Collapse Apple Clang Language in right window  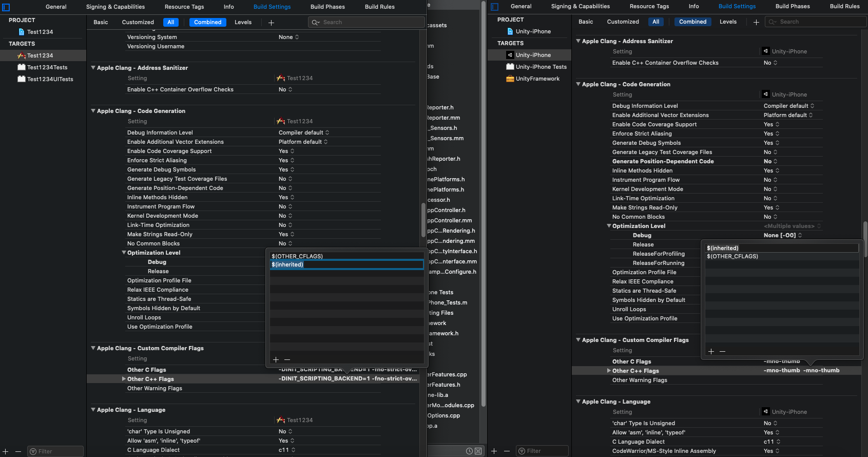578,402
